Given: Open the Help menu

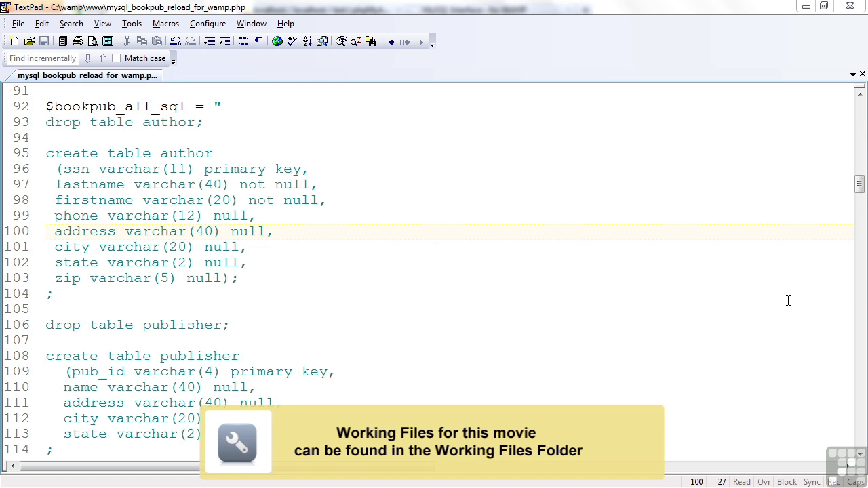Looking at the screenshot, I should [x=285, y=24].
